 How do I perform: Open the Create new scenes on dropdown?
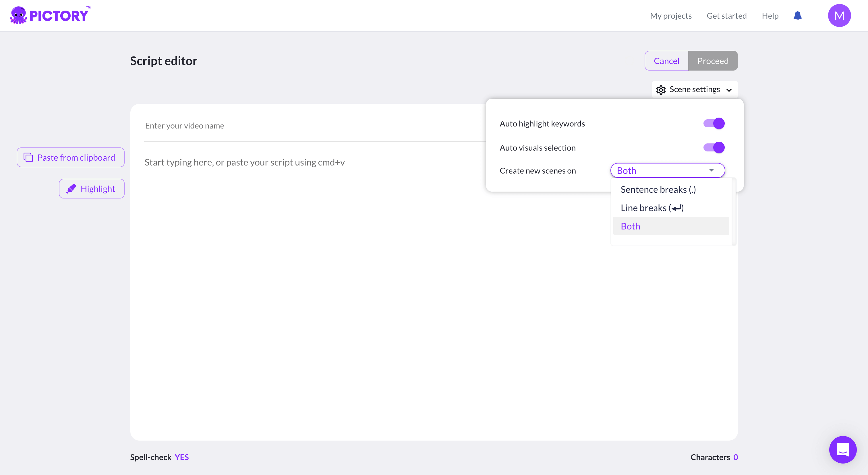667,170
